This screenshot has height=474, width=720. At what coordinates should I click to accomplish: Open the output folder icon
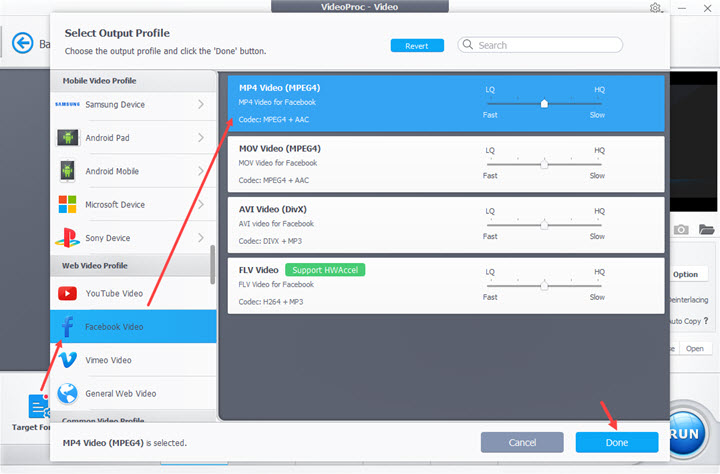pyautogui.click(x=706, y=229)
